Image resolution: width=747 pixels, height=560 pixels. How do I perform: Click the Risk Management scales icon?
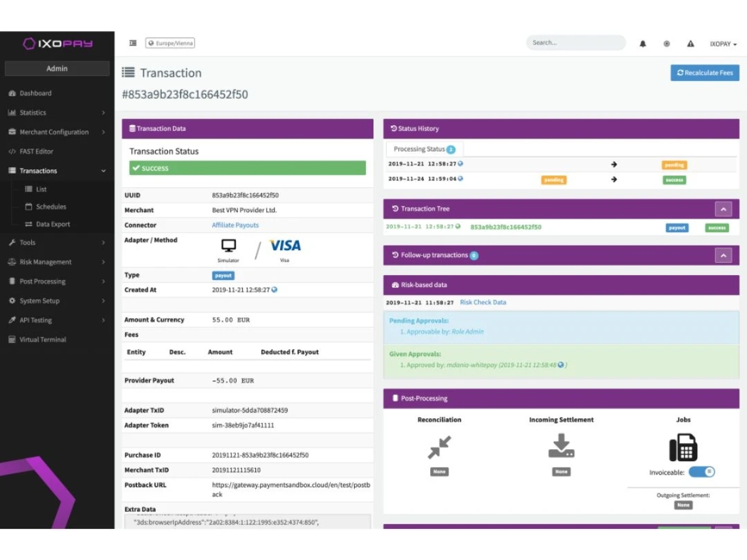12,262
